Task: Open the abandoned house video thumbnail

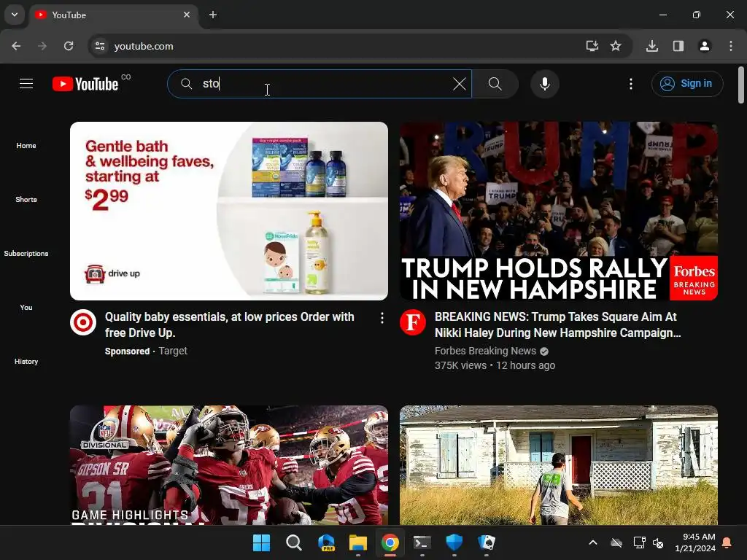Action: [558, 465]
